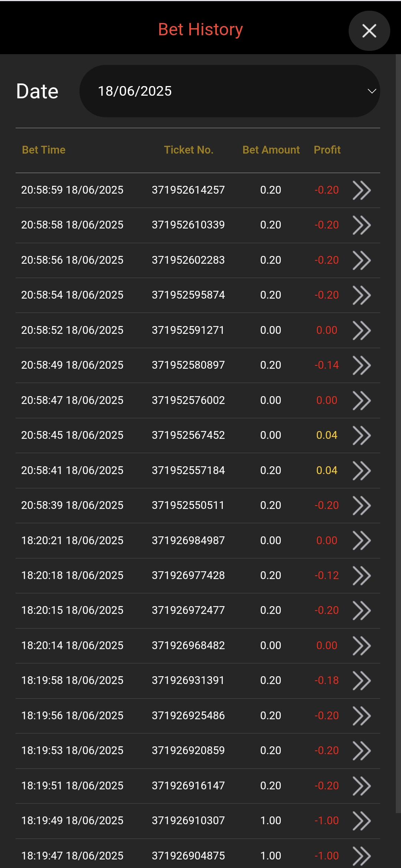Select ticket number 371952580897

pos(188,365)
